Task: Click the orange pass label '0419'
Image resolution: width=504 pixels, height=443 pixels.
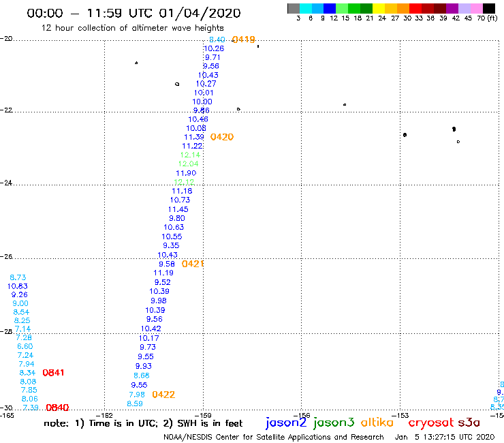Action: point(244,40)
